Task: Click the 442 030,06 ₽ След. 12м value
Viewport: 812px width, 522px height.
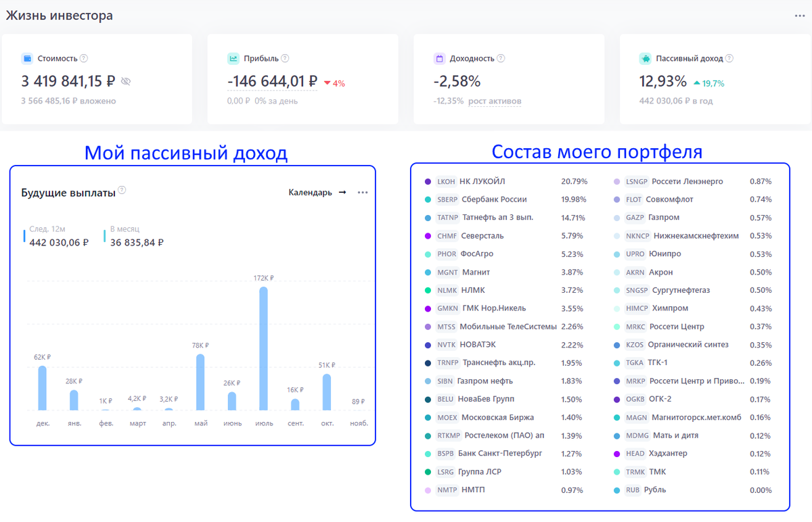Action: point(59,243)
